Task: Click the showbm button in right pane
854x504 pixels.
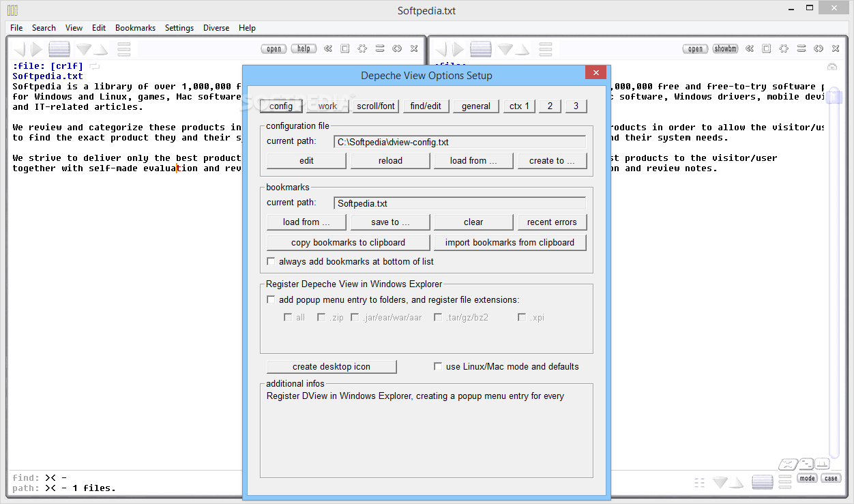Action: (x=726, y=48)
